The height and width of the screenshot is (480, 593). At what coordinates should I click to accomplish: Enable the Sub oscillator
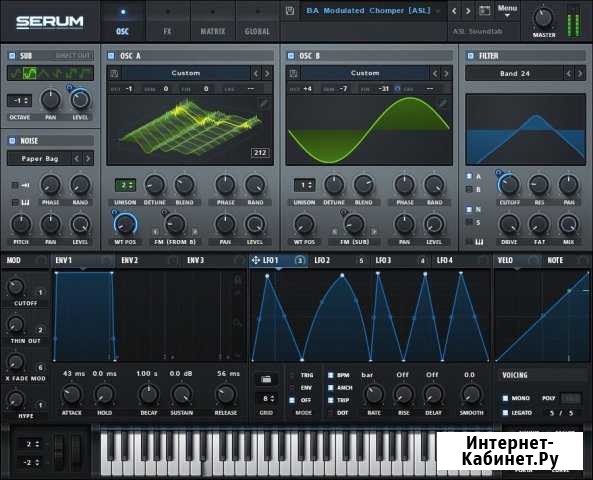[x=12, y=56]
